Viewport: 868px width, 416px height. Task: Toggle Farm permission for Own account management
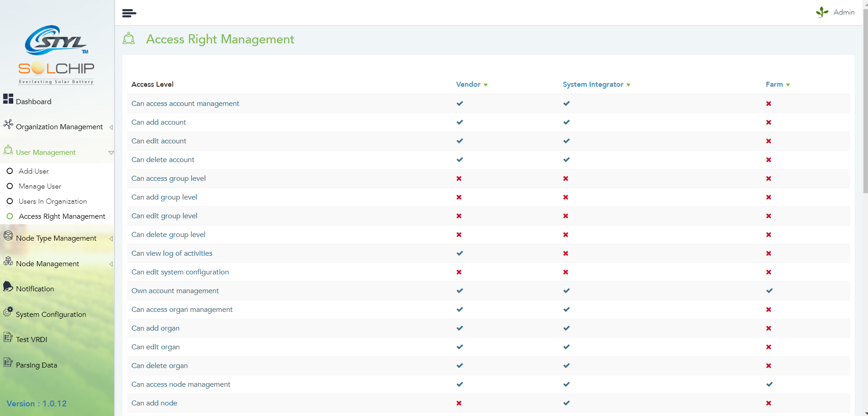[769, 291]
